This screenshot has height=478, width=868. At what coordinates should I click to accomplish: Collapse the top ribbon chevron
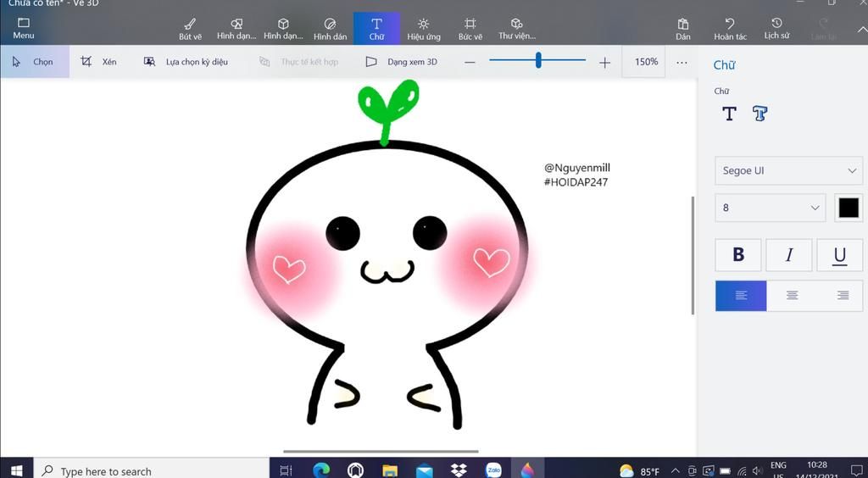click(861, 30)
